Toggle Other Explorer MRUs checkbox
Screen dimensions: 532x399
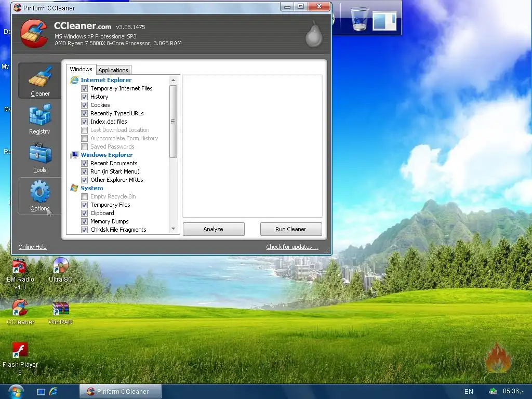[x=85, y=180]
